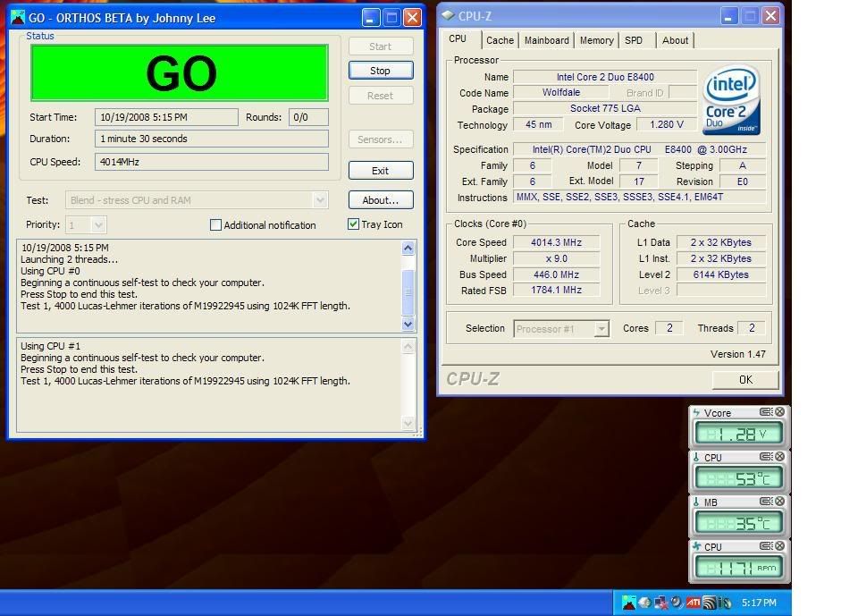This screenshot has height=616, width=858.
Task: Close the MB temperature gadget
Action: click(x=779, y=502)
